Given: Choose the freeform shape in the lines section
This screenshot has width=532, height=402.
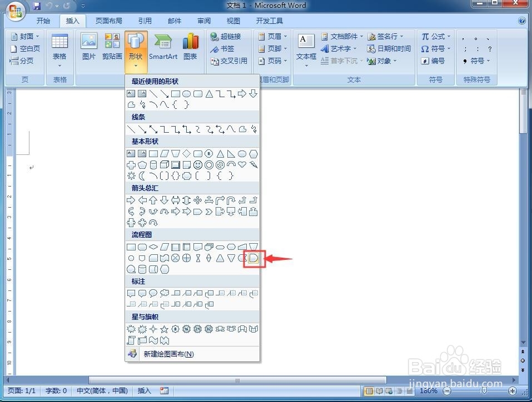Looking at the screenshot, I should pyautogui.click(x=242, y=129).
